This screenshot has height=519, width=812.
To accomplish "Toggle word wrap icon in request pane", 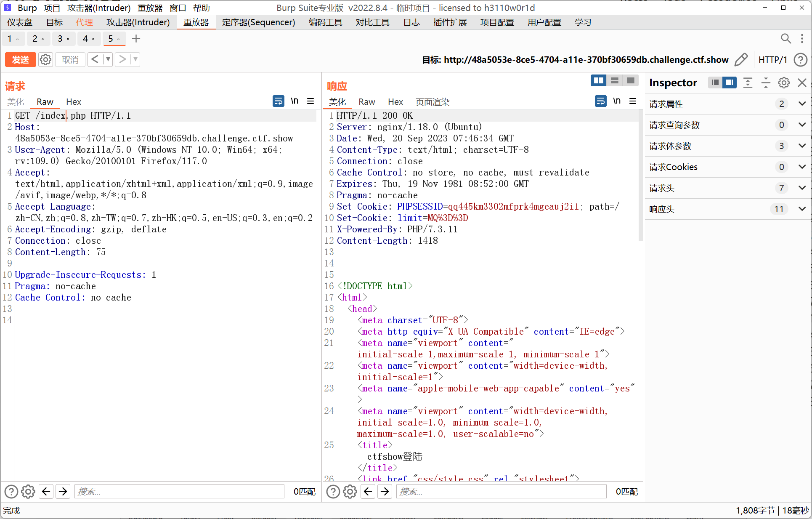I will pyautogui.click(x=278, y=101).
